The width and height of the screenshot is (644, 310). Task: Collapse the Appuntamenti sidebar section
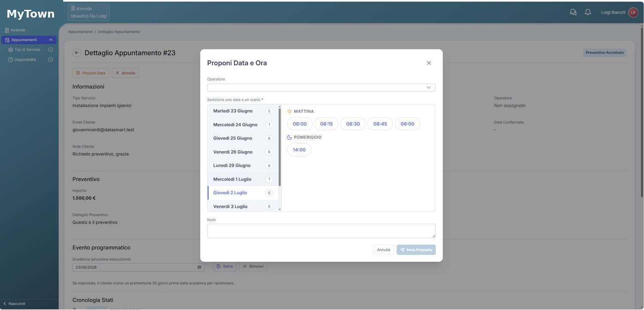coord(51,40)
